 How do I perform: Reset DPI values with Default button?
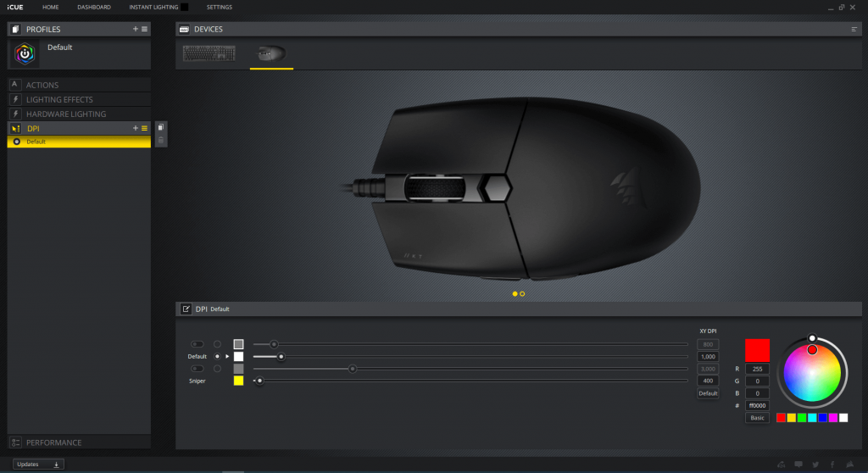pyautogui.click(x=708, y=393)
